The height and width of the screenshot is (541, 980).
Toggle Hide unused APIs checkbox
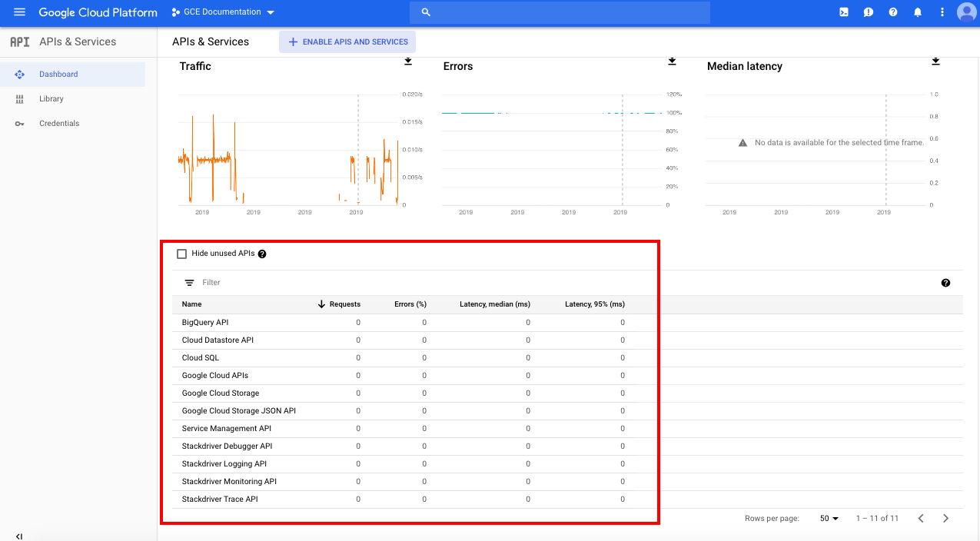pyautogui.click(x=182, y=254)
